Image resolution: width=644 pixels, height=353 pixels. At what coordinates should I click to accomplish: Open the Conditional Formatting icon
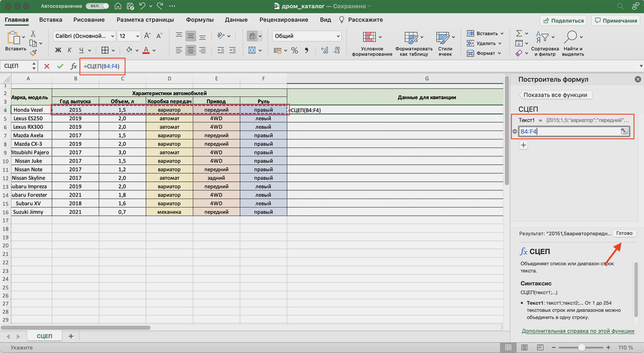tap(369, 37)
